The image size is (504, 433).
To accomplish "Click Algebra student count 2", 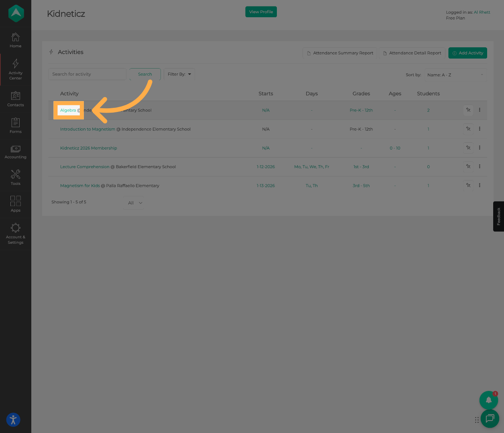I will click(x=429, y=110).
